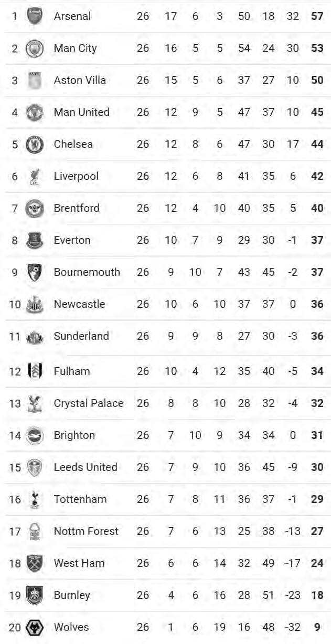Click the Arsenal club crest
331x644 pixels.
[x=35, y=16]
